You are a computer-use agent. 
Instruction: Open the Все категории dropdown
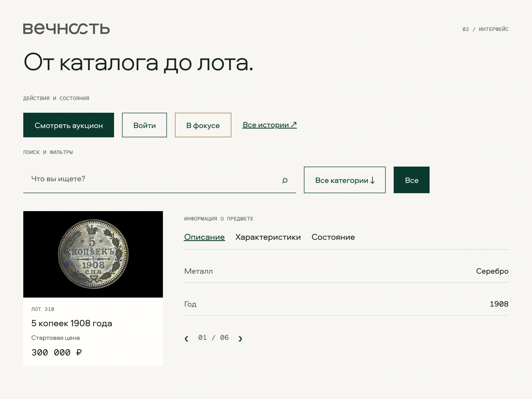pyautogui.click(x=345, y=180)
